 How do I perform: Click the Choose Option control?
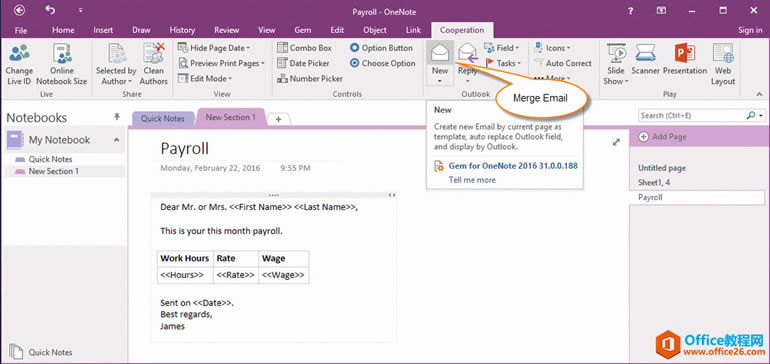383,63
